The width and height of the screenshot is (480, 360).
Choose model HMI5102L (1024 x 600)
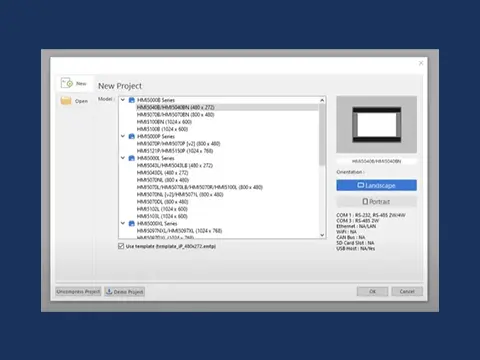tap(162, 209)
